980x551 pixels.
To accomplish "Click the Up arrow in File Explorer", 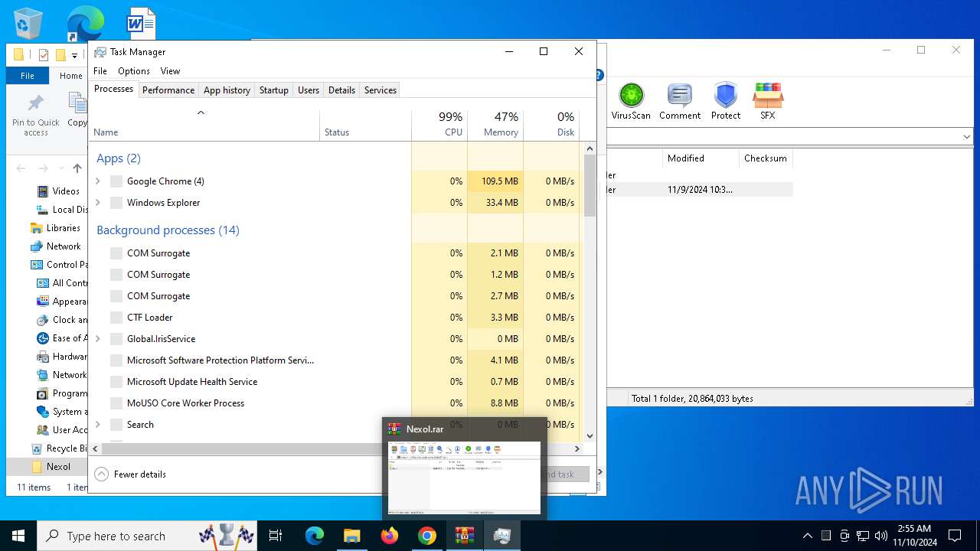I will [x=77, y=168].
